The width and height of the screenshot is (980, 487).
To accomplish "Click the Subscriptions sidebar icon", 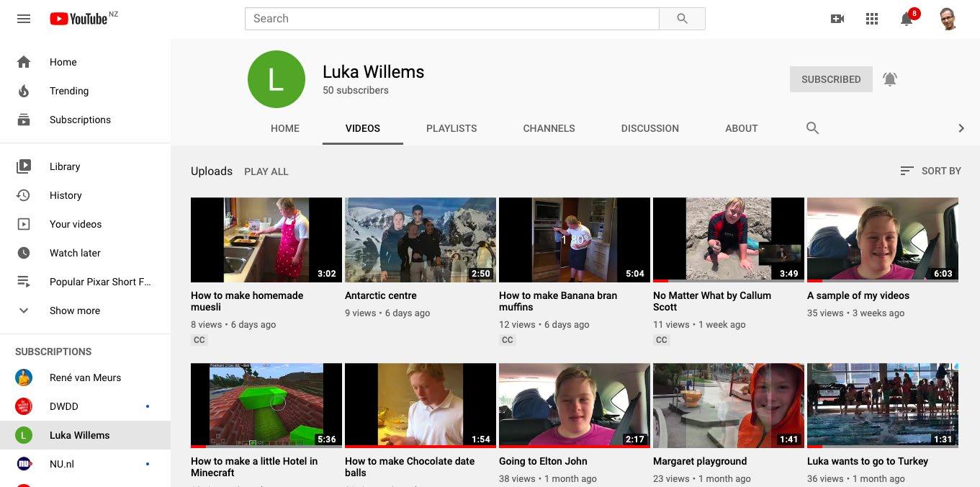I will [x=24, y=120].
